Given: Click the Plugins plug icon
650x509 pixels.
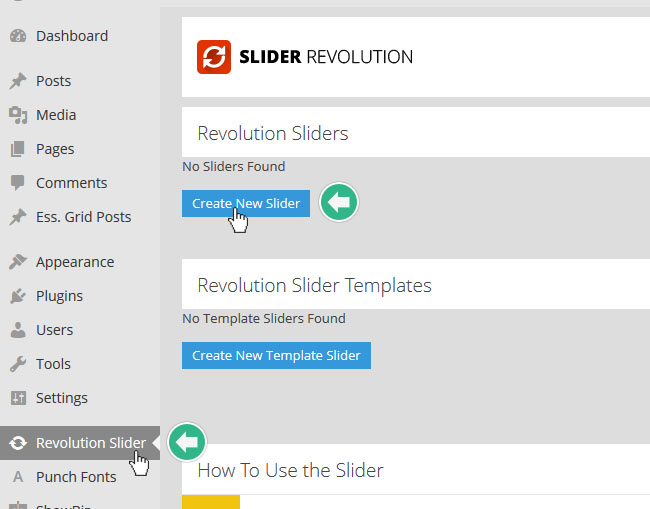Looking at the screenshot, I should point(17,296).
